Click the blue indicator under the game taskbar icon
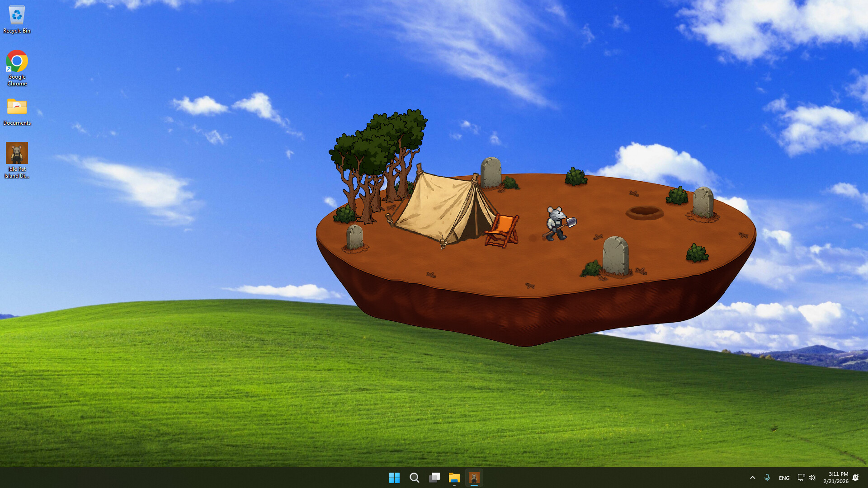This screenshot has width=868, height=488. 474,486
